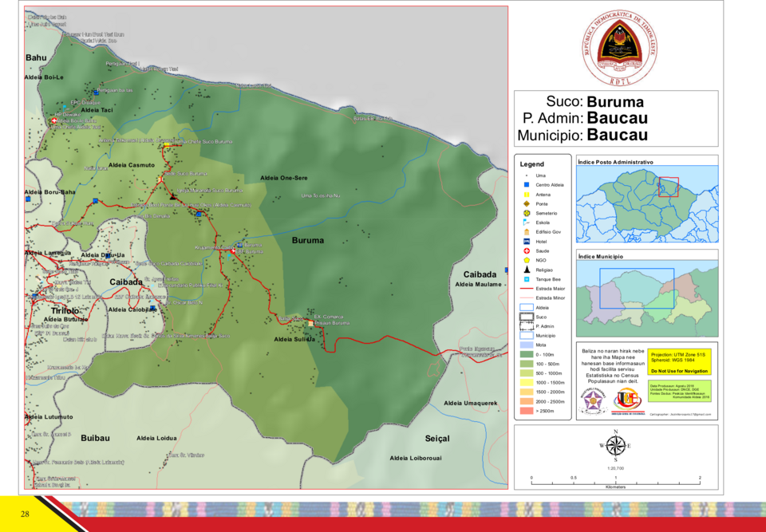Click the 500 - 1000m elevation swatch
The width and height of the screenshot is (766, 532).
coord(527,373)
